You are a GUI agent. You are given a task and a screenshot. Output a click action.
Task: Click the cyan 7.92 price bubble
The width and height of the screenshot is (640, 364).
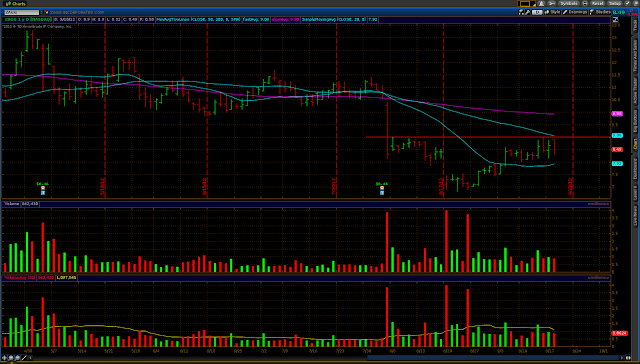pyautogui.click(x=617, y=164)
